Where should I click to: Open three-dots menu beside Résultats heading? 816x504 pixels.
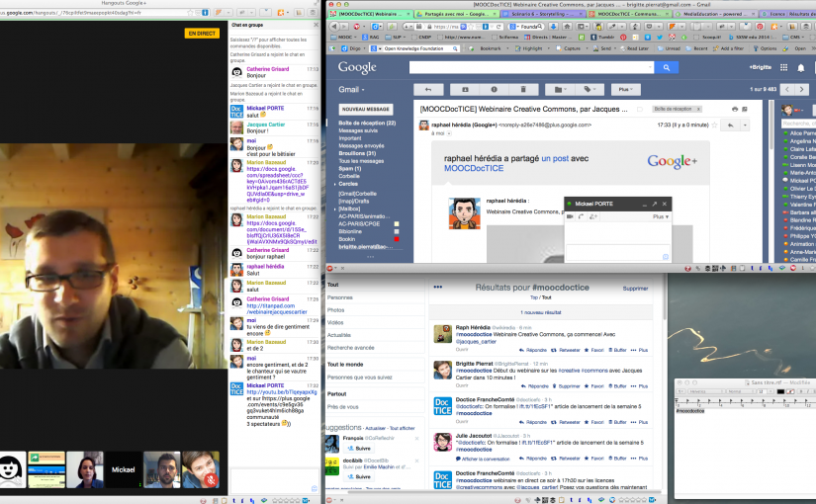(x=437, y=288)
